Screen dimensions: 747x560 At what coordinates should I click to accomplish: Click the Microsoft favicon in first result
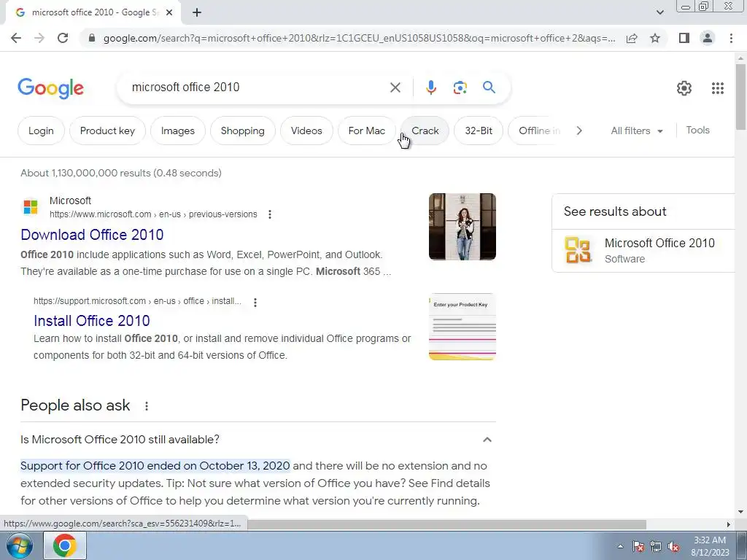tap(31, 207)
